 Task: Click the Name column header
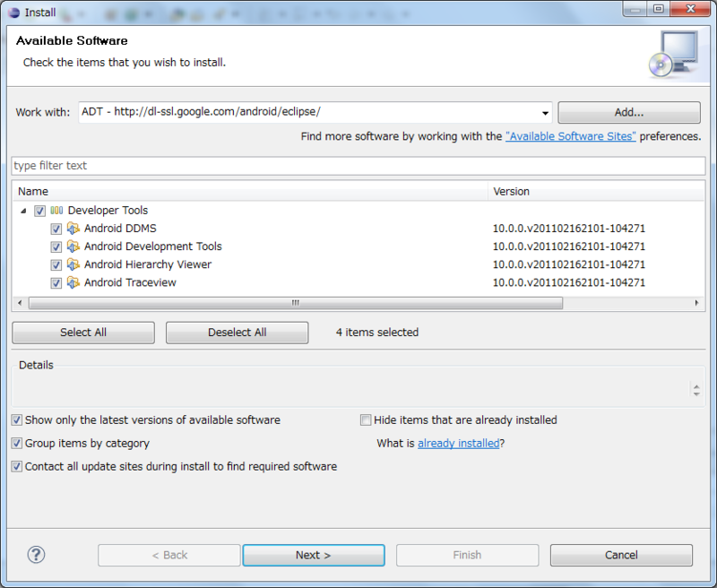[x=251, y=191]
